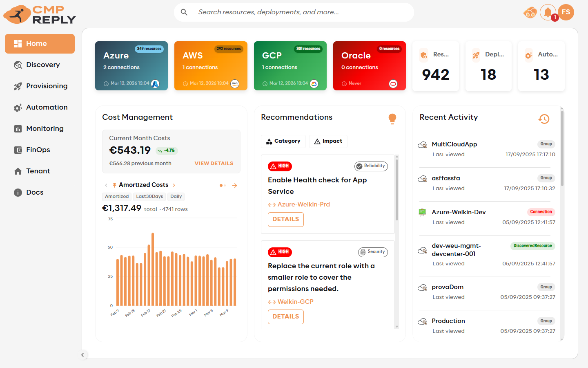Open the notifications bell icon
Viewport: 588px width, 368px height.
[x=548, y=12]
